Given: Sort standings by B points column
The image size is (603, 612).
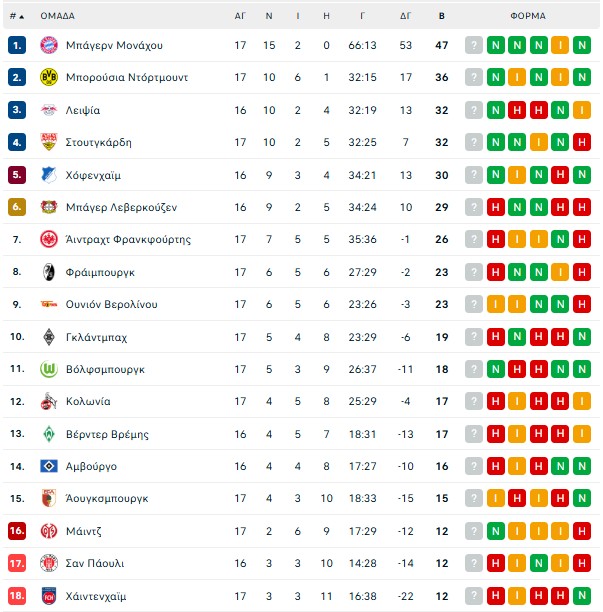Looking at the screenshot, I should point(442,16).
